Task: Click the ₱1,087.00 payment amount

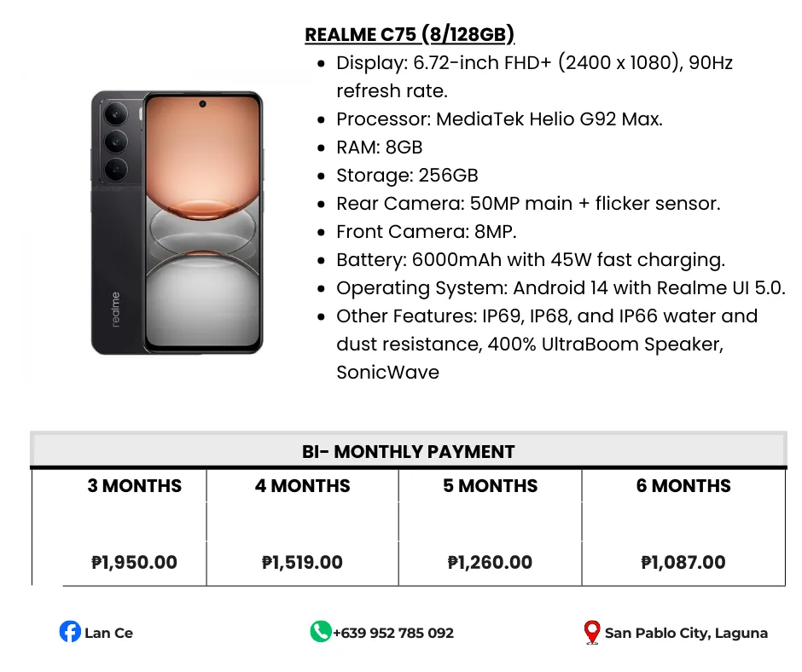Action: tap(683, 563)
